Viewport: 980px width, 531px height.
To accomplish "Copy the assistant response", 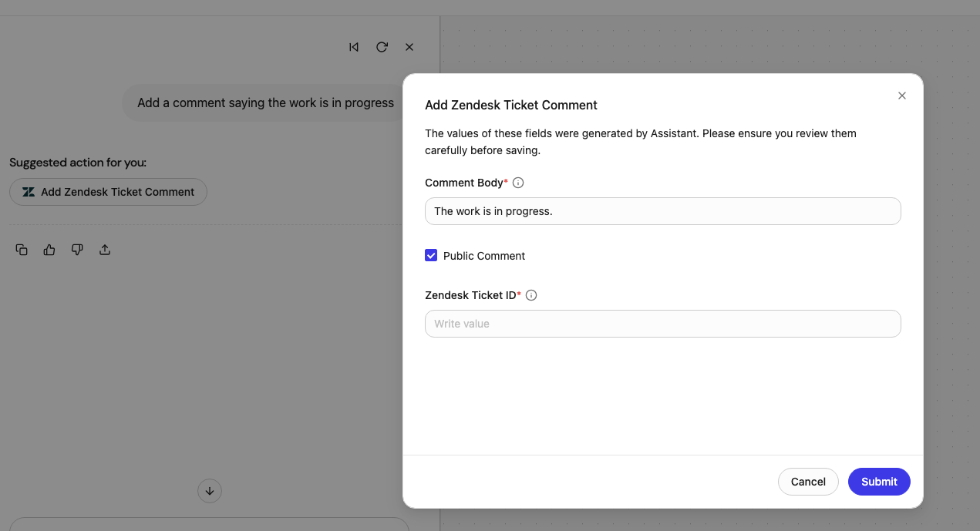I will click(22, 250).
